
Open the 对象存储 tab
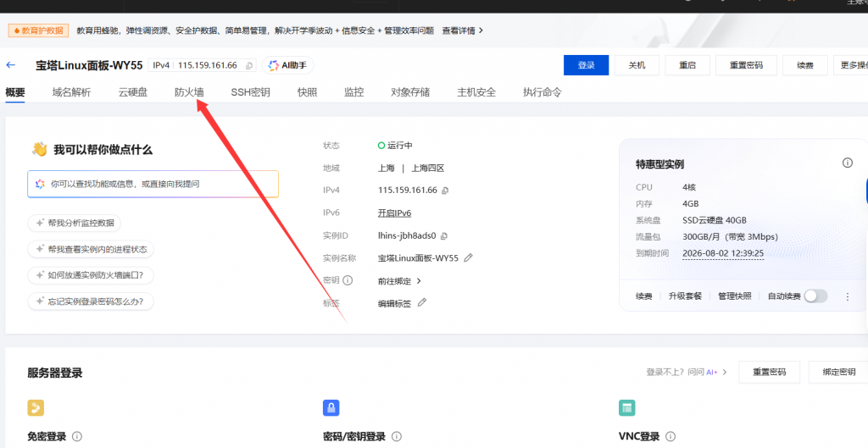410,92
